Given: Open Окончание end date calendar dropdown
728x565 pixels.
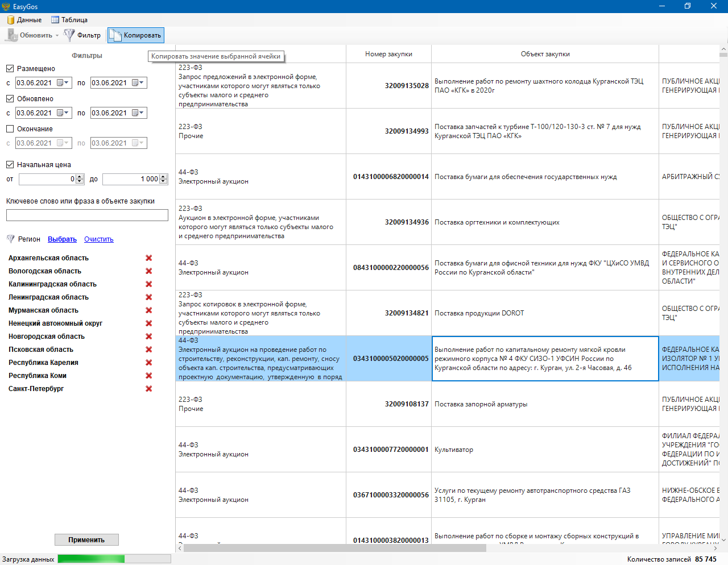Looking at the screenshot, I should tap(139, 143).
